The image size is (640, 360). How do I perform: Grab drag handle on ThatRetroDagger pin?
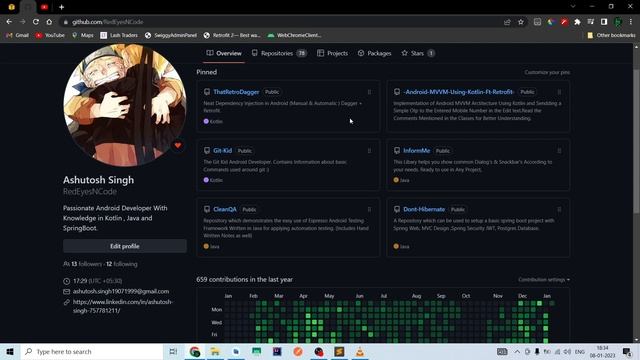click(x=369, y=92)
